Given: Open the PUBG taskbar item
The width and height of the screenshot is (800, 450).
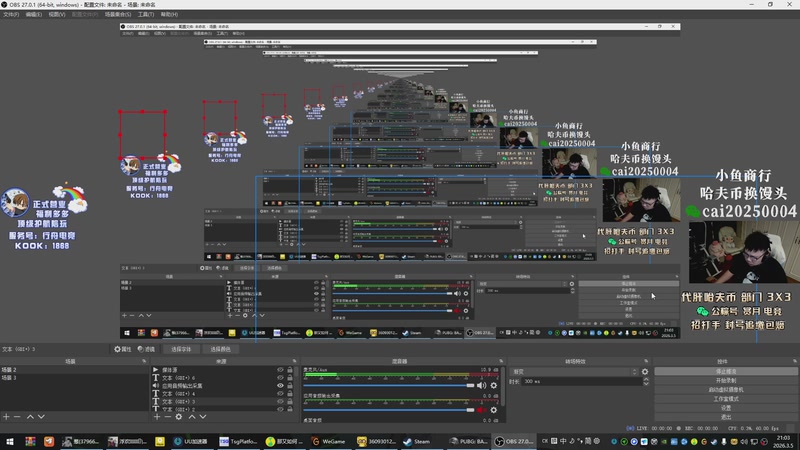Looking at the screenshot, I should [x=469, y=441].
